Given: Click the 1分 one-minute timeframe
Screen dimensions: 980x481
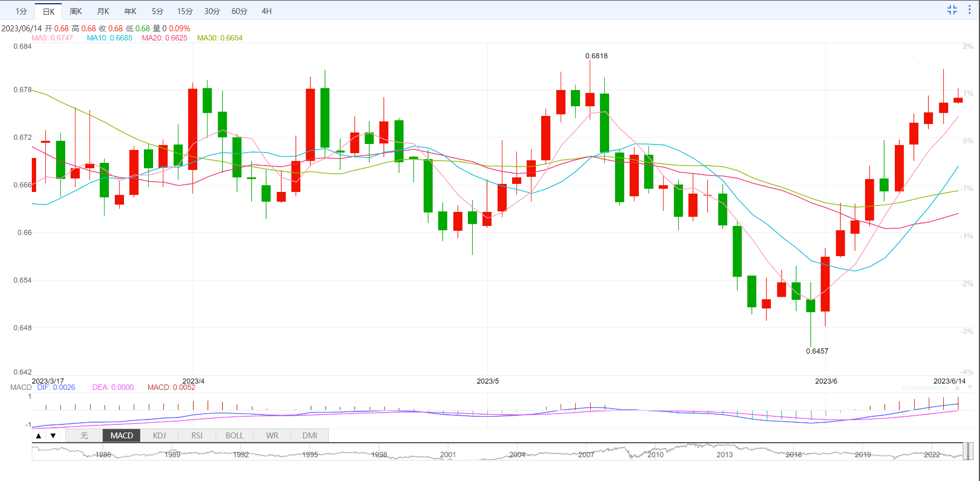Looking at the screenshot, I should (21, 11).
